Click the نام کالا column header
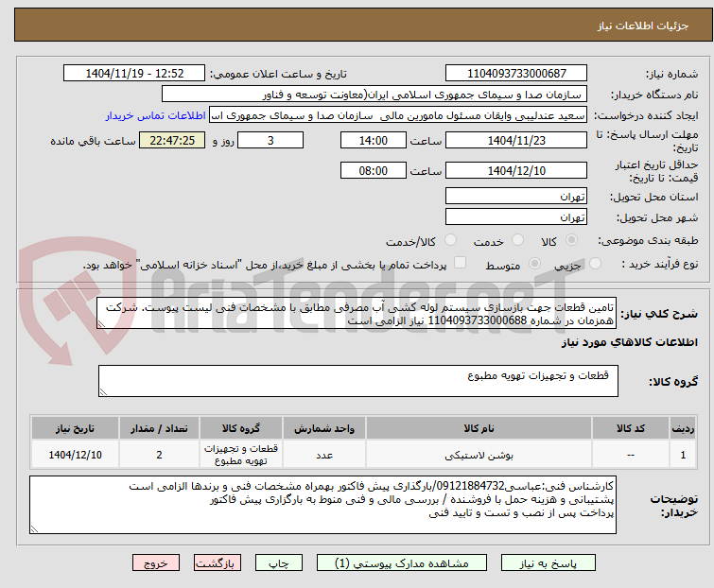 (x=479, y=428)
